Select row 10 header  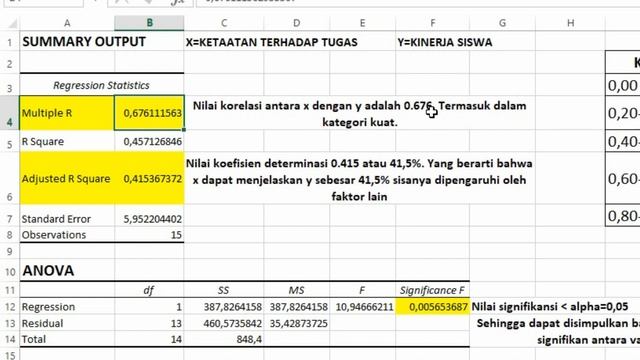pos(10,271)
